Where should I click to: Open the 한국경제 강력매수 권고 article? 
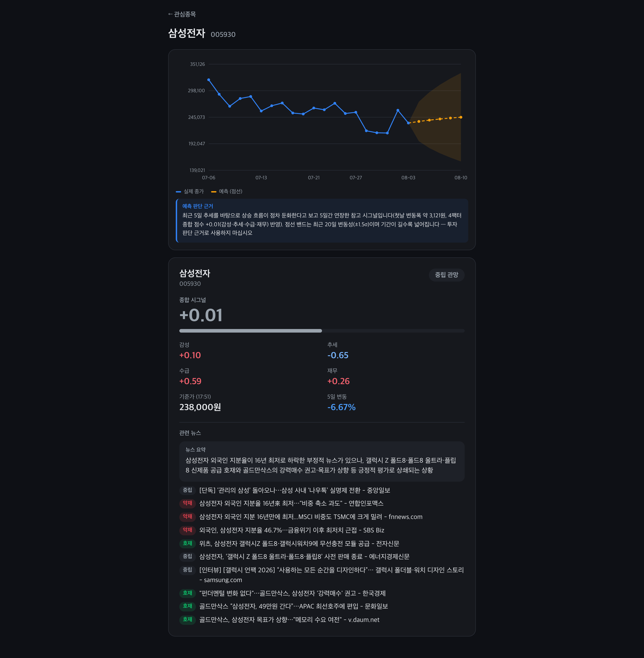292,593
